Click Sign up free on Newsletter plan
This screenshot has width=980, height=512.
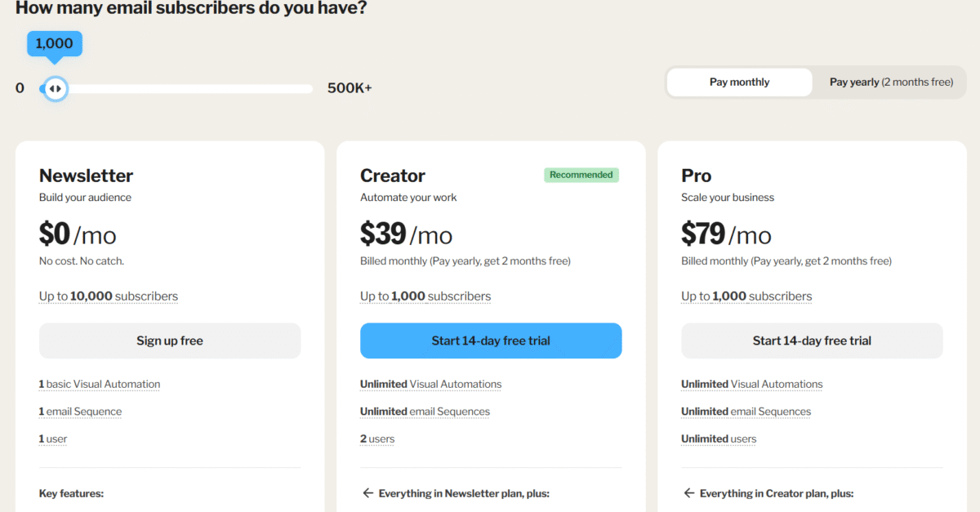(x=169, y=341)
